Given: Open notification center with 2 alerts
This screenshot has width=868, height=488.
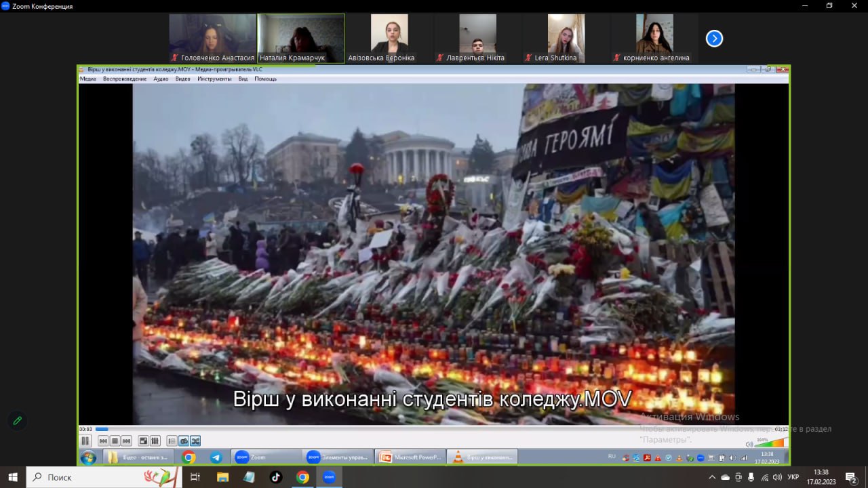Looking at the screenshot, I should [851, 477].
